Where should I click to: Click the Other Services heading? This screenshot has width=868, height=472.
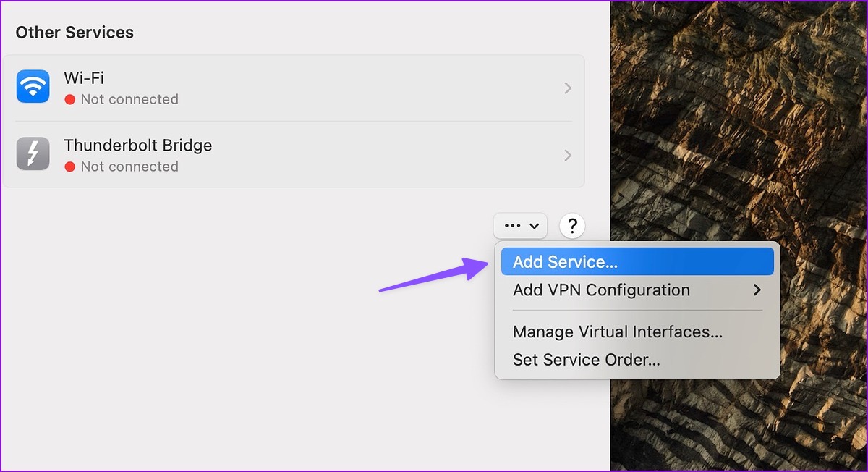75,33
